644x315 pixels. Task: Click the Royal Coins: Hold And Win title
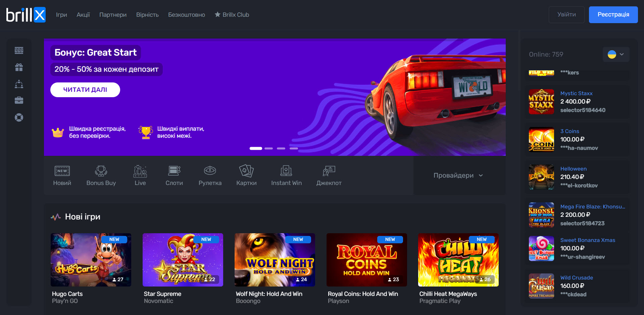click(x=363, y=294)
